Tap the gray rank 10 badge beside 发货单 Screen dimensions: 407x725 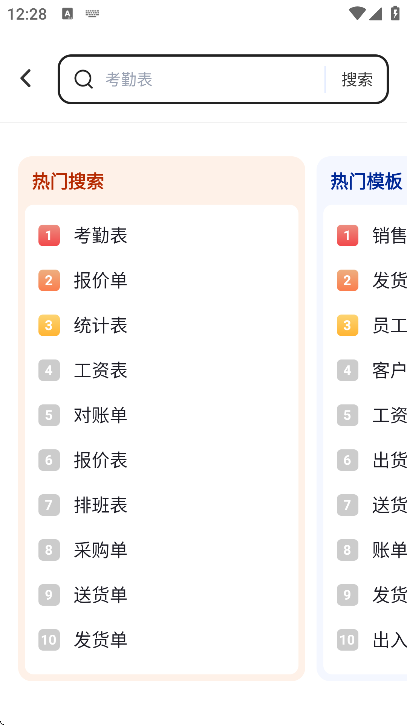(49, 640)
